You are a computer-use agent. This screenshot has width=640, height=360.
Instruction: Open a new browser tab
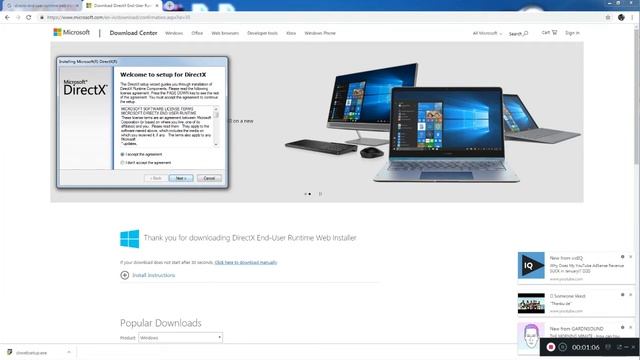pos(169,5)
